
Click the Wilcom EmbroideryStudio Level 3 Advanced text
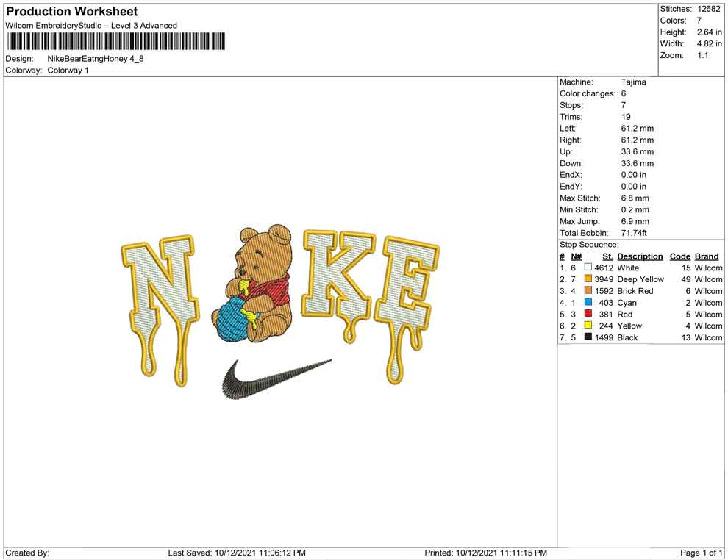(91, 26)
